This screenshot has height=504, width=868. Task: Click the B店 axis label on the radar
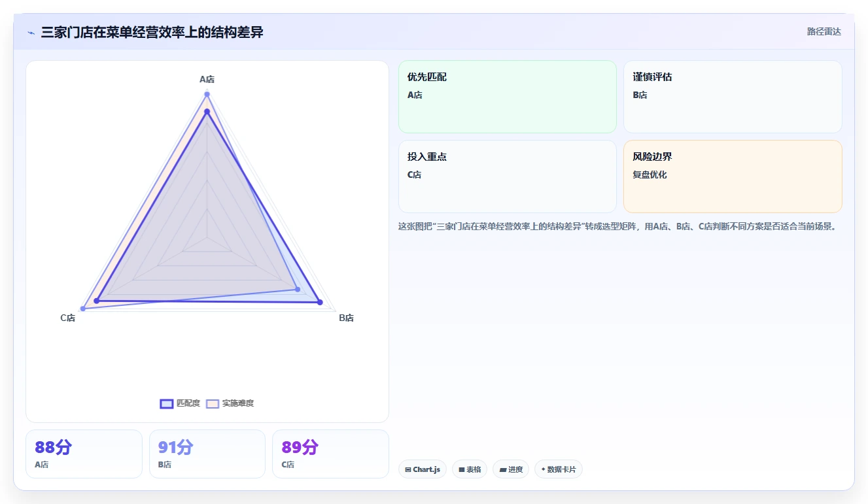[x=346, y=318]
